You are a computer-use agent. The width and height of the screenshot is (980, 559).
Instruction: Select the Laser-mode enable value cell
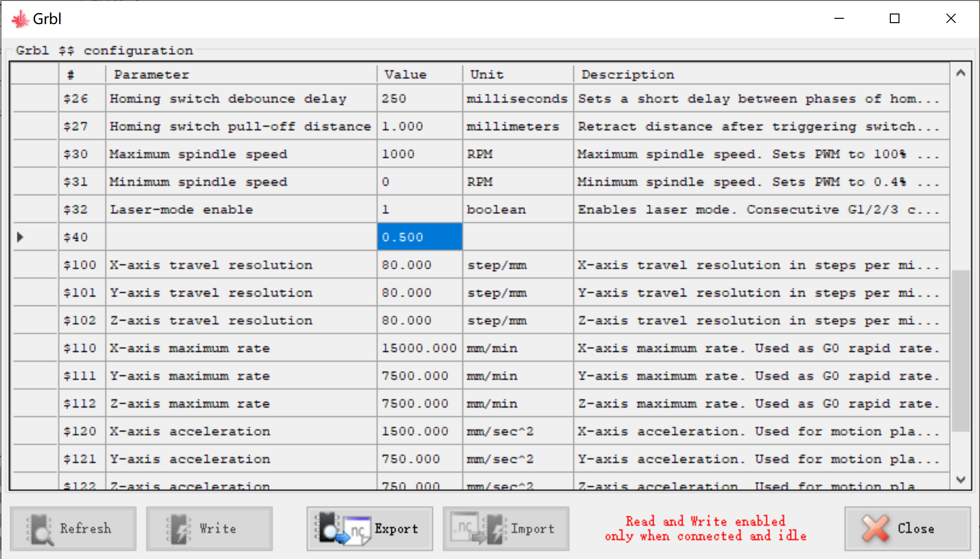[x=419, y=210]
